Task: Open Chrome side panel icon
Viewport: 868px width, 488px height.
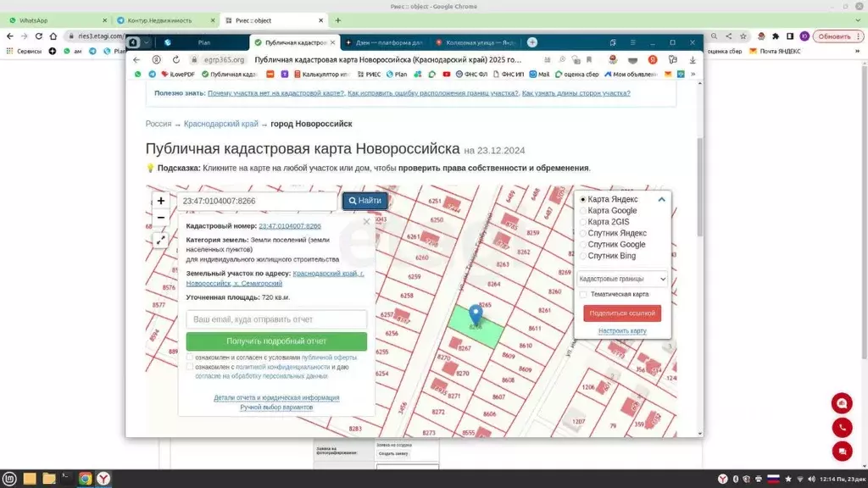Action: coord(790,36)
